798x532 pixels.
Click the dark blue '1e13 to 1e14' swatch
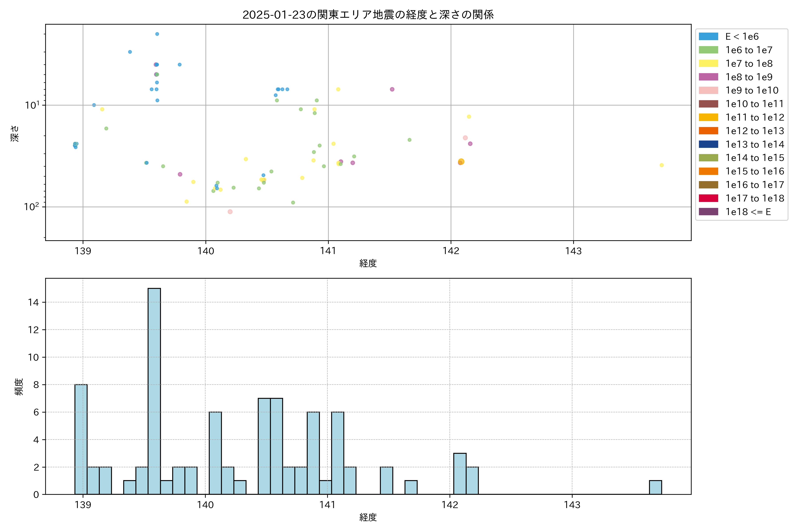708,144
